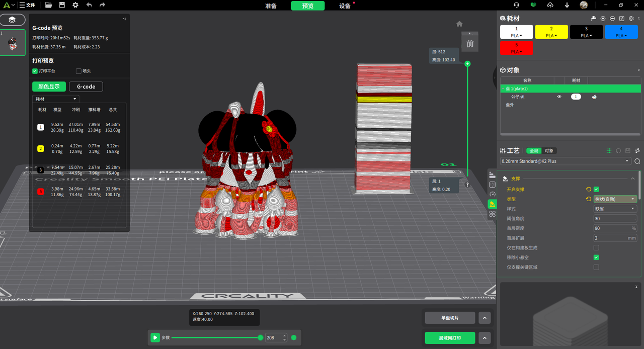Click the process save preset icon
644x349 pixels.
pos(628,151)
